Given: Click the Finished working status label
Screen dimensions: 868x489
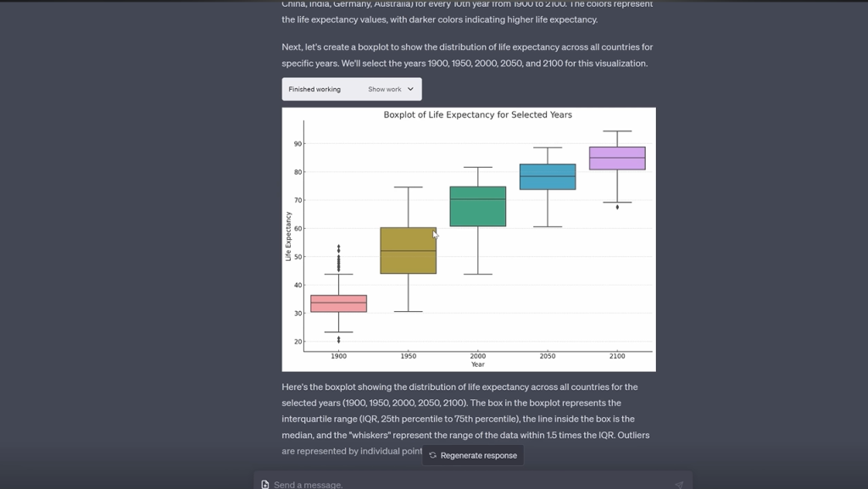Looking at the screenshot, I should tap(314, 89).
